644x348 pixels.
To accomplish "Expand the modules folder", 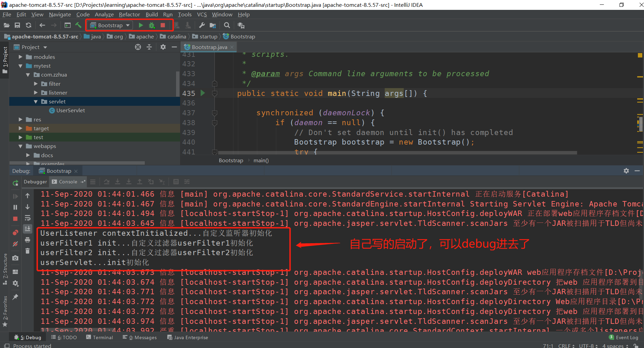I will click(21, 57).
